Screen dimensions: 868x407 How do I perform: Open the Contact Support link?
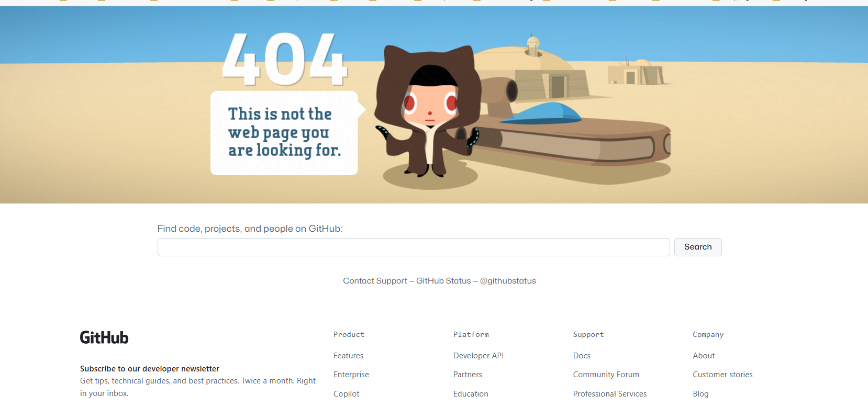tap(375, 281)
